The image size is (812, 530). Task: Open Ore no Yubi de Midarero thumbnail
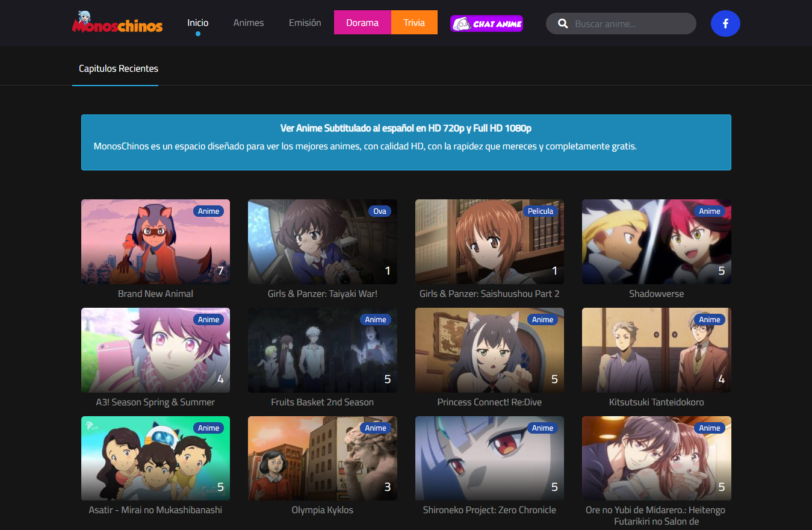click(657, 458)
